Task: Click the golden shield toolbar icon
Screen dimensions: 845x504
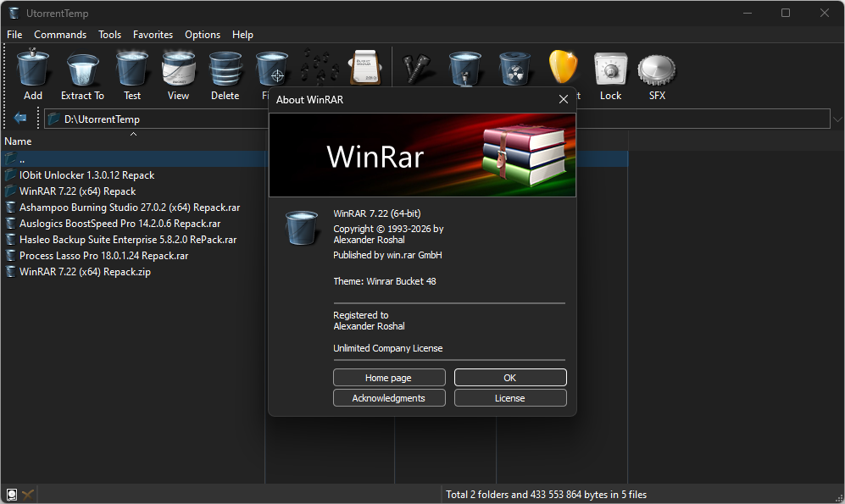Action: click(563, 67)
